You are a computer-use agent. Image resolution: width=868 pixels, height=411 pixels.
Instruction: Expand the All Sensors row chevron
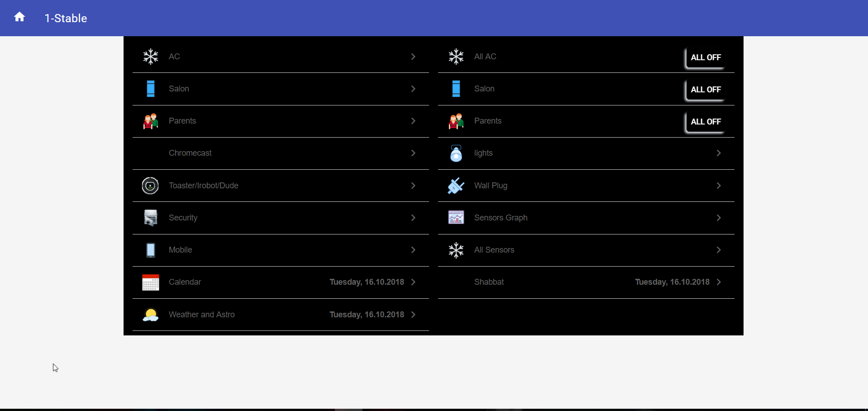[x=719, y=250]
